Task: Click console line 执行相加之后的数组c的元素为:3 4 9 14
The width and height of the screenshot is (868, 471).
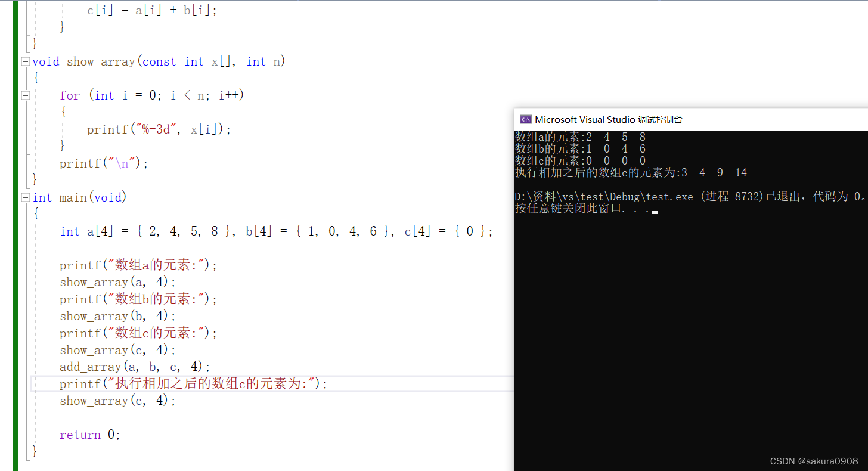Action: (x=631, y=173)
